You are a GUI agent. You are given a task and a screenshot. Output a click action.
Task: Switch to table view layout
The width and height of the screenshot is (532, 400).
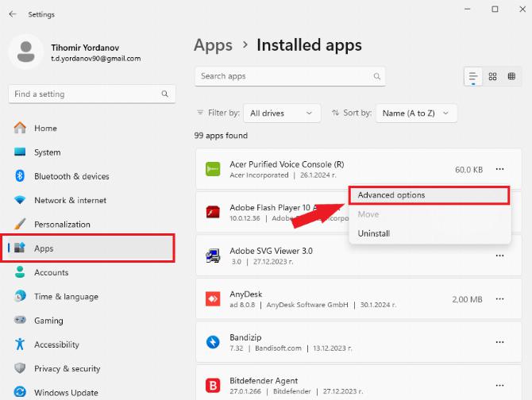(x=511, y=77)
